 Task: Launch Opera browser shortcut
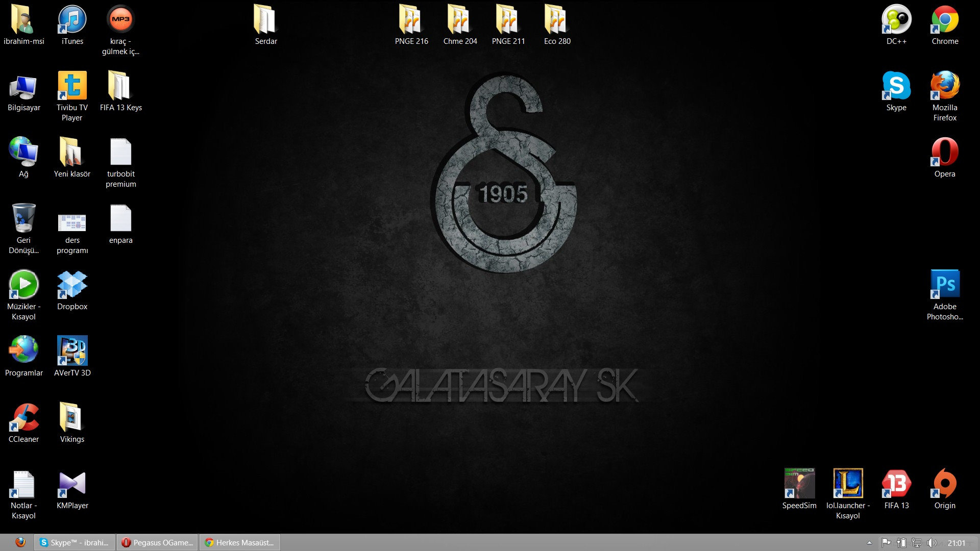coord(945,157)
